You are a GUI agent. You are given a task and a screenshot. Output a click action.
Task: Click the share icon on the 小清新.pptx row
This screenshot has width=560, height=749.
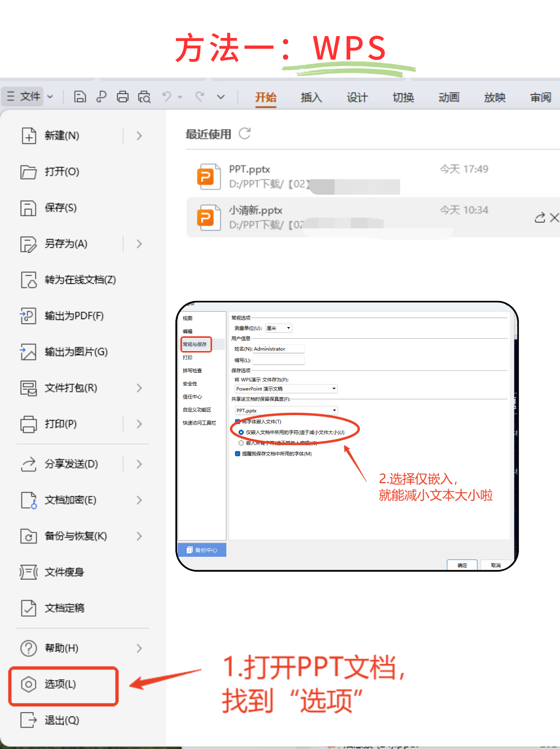[540, 218]
